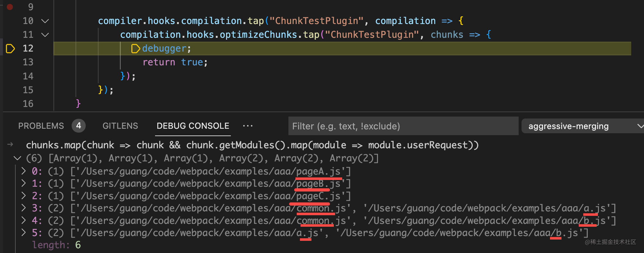
Task: Expand array item 4 with common.js and b.js
Action: pos(23,220)
